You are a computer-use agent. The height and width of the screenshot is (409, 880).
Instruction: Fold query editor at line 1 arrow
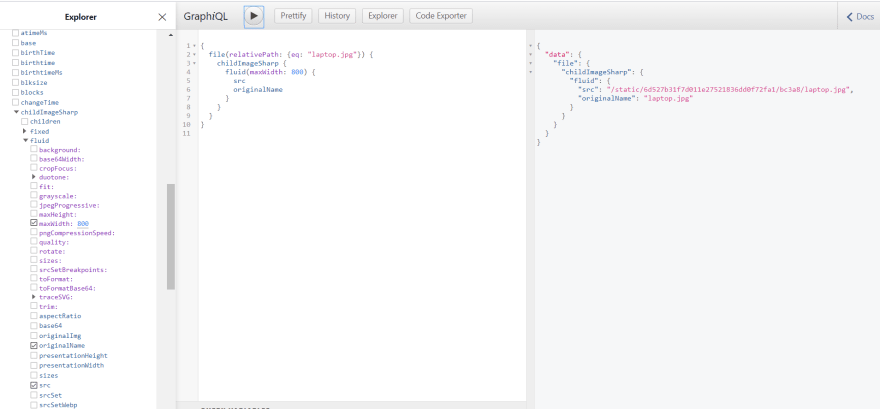pos(194,46)
